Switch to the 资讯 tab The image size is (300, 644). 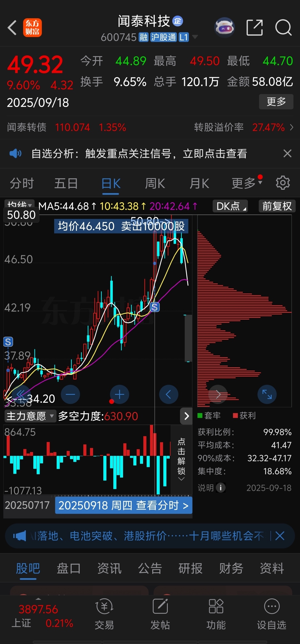point(109,568)
